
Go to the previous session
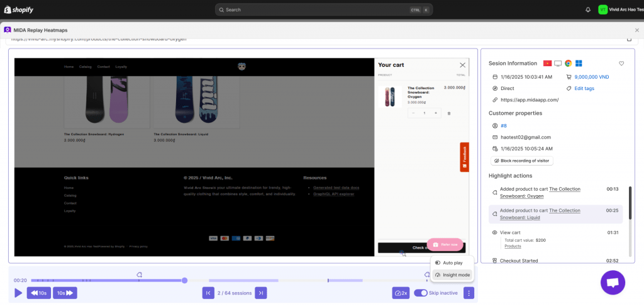click(208, 293)
